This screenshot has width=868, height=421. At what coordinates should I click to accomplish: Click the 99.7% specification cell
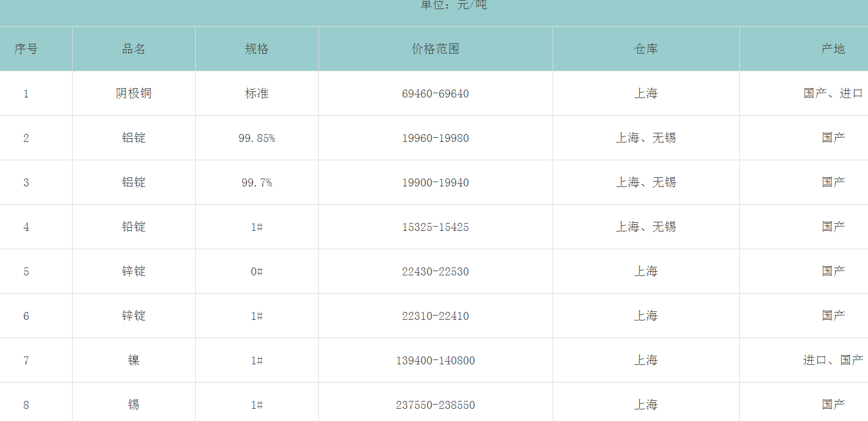click(257, 183)
